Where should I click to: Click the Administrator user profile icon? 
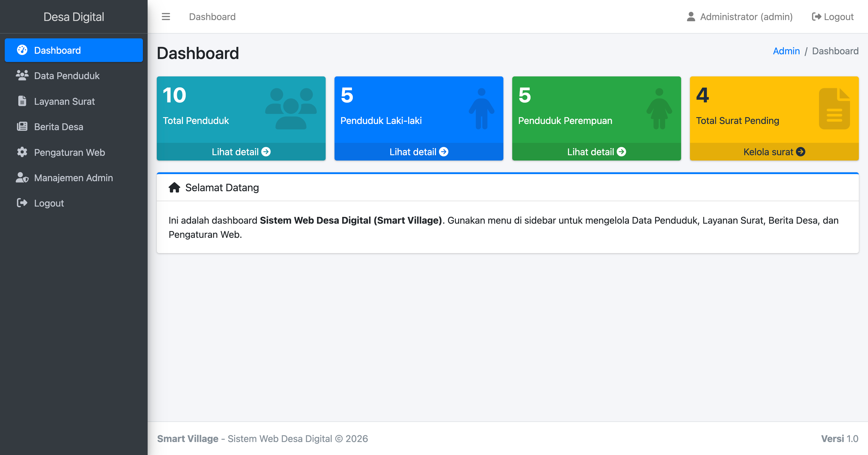point(691,17)
